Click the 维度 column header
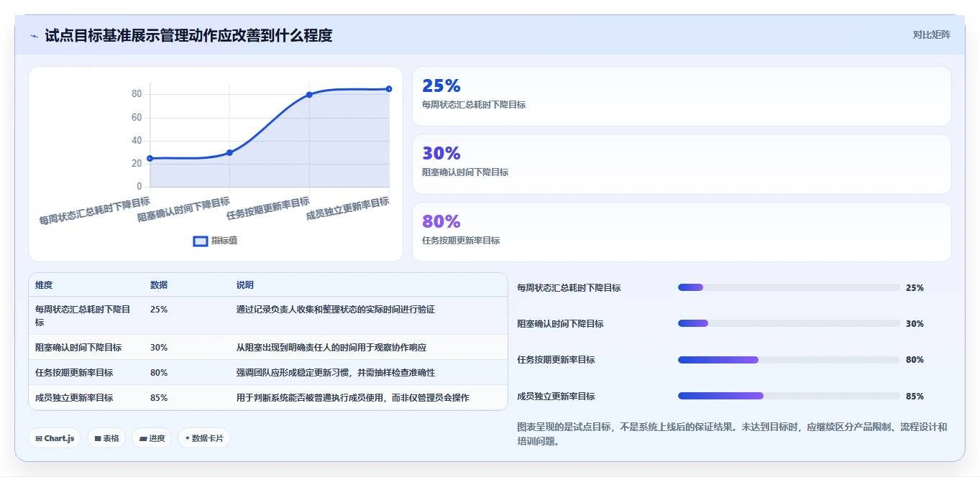Viewport: 980px width, 477px height. [44, 285]
